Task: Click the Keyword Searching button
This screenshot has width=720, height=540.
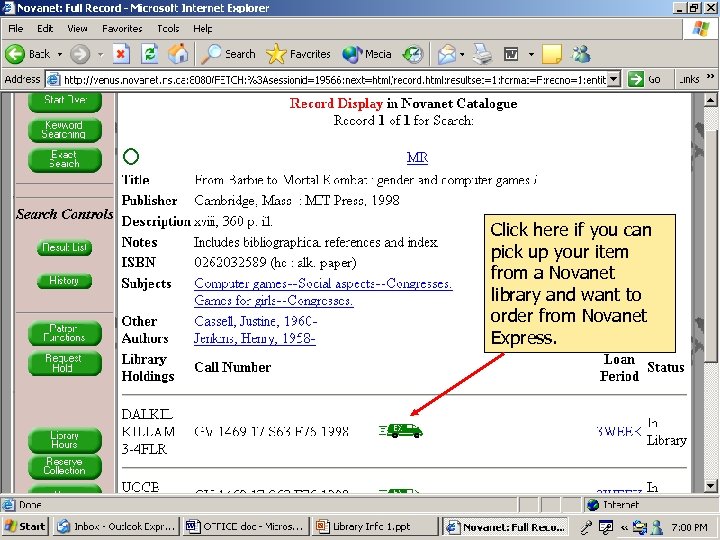Action: (x=65, y=130)
